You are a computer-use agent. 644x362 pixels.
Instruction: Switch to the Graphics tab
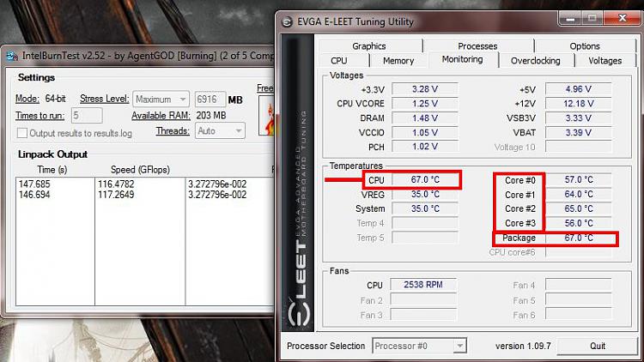(x=369, y=46)
